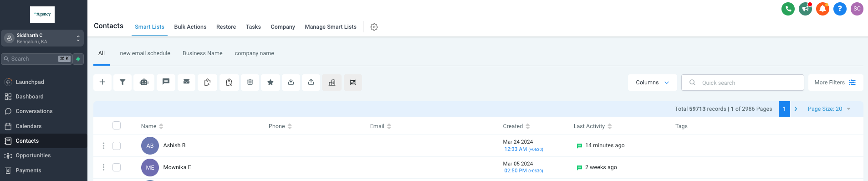Expand the Siddharth C account switcher
This screenshot has height=181, width=868.
pyautogui.click(x=42, y=38)
